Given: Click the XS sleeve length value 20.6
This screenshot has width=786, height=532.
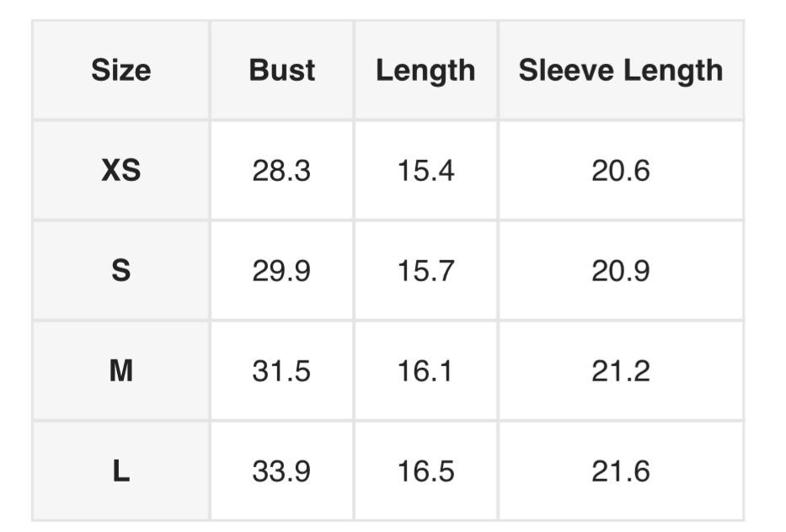Looking at the screenshot, I should 621,171.
